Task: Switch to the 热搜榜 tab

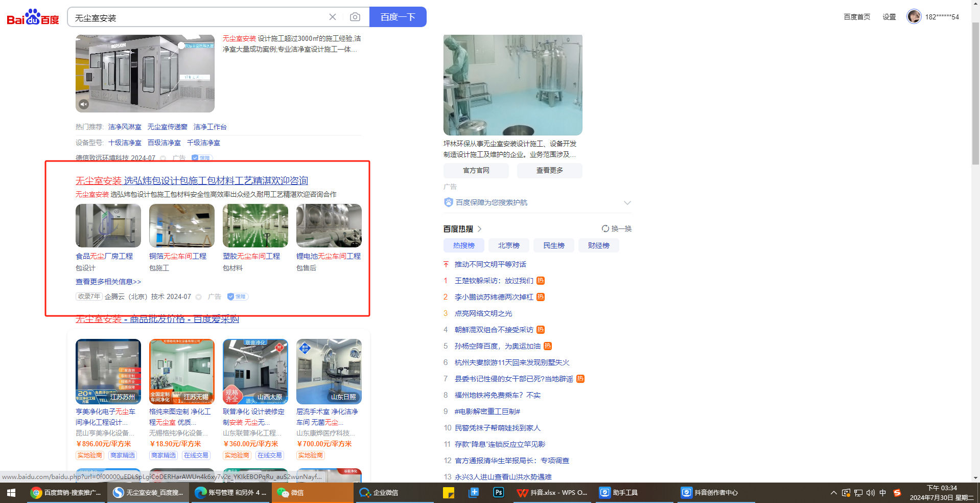Action: 464,245
